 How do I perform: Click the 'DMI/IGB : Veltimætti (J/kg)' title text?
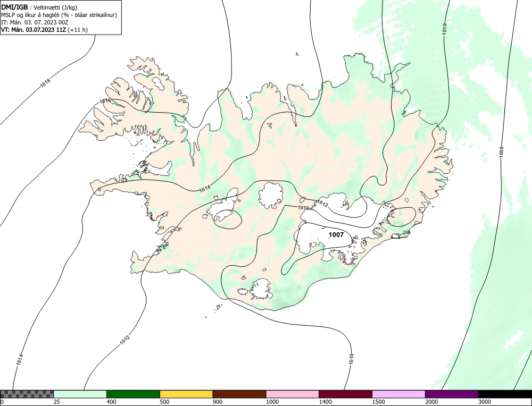click(39, 7)
